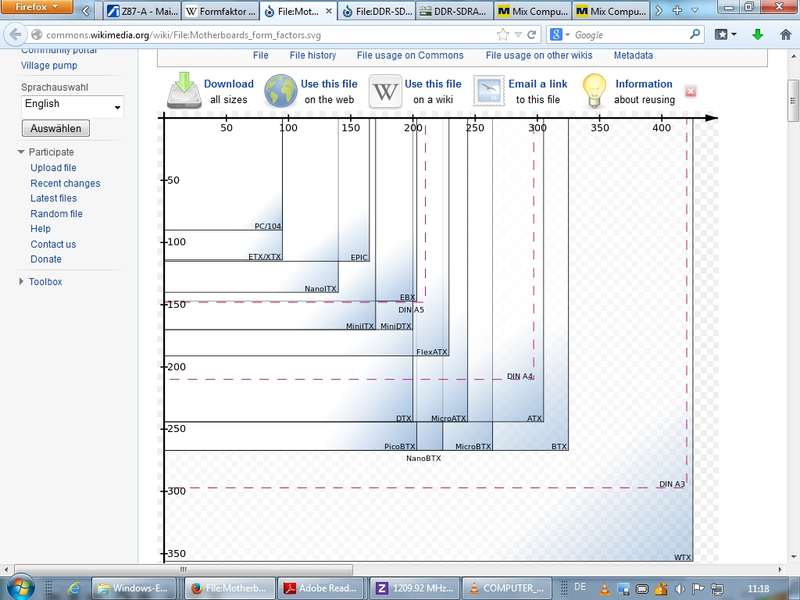
Task: Open Firefox downloads via green arrow
Action: coord(758,35)
